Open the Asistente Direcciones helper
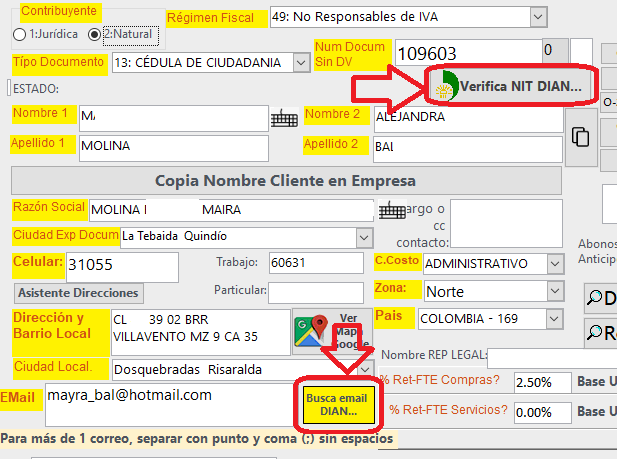The height and width of the screenshot is (459, 617). pyautogui.click(x=79, y=293)
